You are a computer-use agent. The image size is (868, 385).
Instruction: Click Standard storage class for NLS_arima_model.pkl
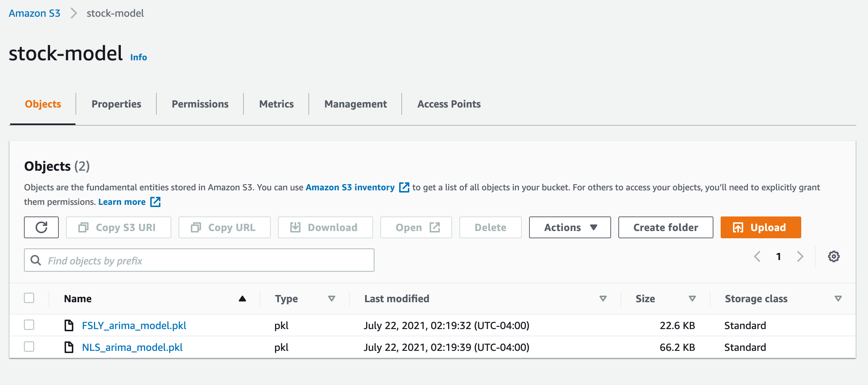click(x=745, y=347)
